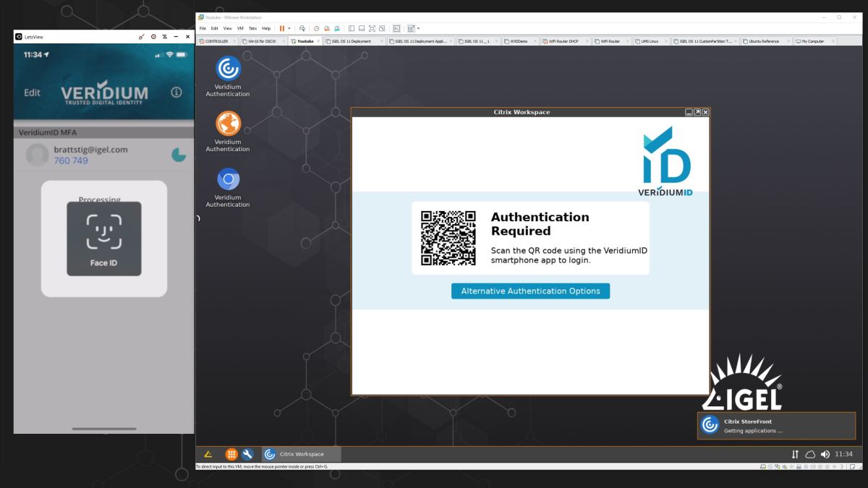The image size is (868, 488).
Task: Click the Citrix Workspace taskbar icon
Action: (270, 454)
